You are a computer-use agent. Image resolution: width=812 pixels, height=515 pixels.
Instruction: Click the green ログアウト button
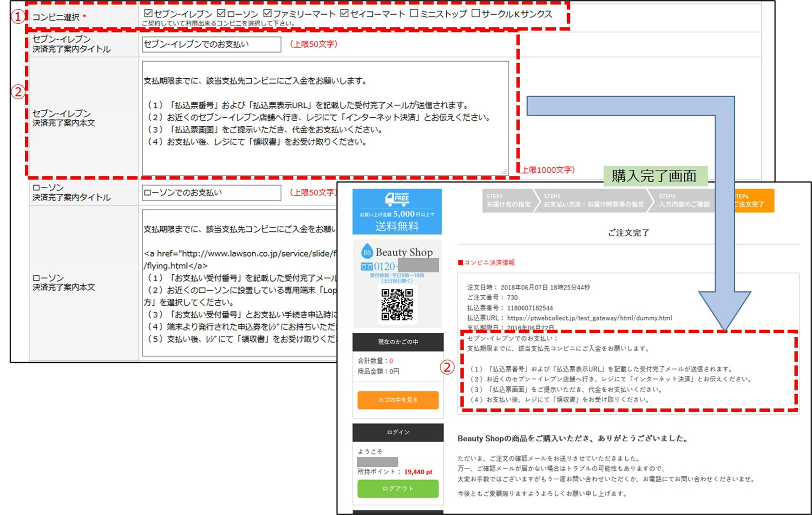(398, 488)
